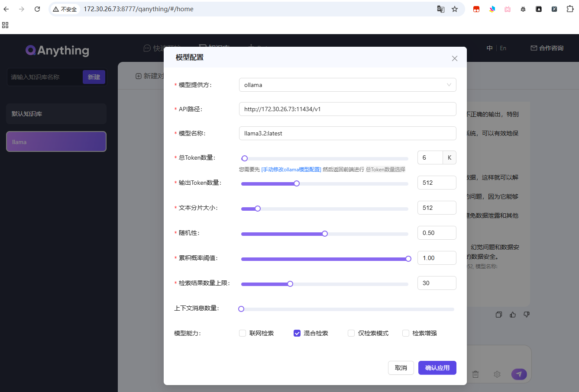This screenshot has width=579, height=392.
Task: Select the llama knowledge base item
Action: tap(56, 141)
